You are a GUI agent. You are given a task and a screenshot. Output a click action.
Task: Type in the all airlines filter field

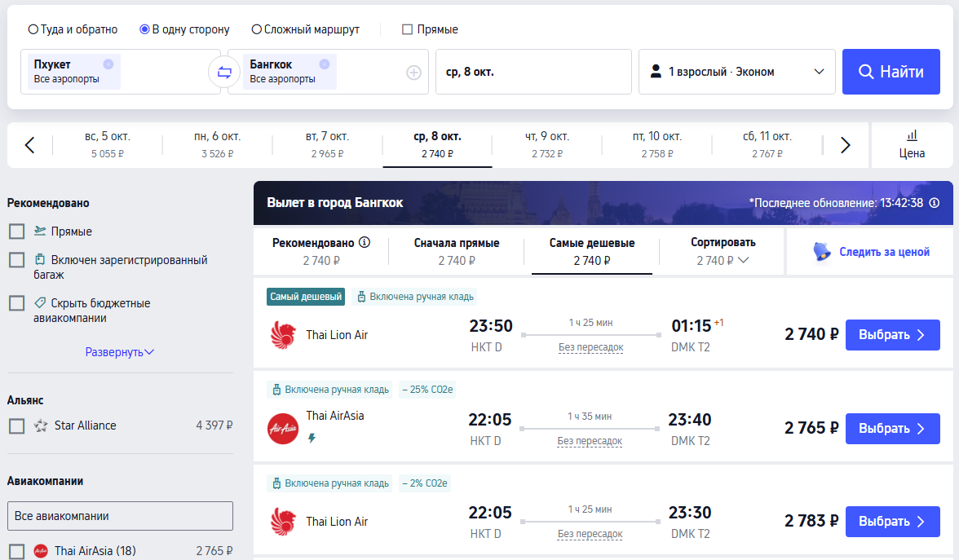pyautogui.click(x=120, y=516)
